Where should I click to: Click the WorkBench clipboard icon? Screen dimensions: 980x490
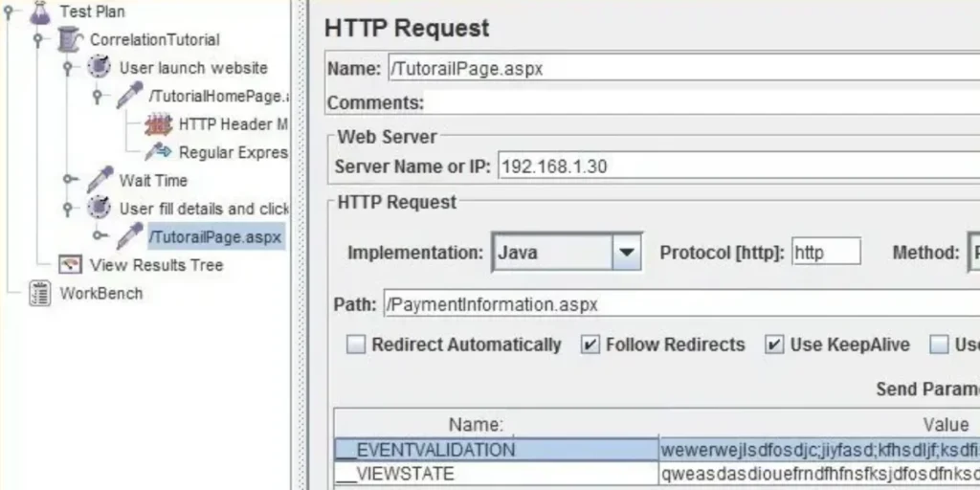coord(39,293)
